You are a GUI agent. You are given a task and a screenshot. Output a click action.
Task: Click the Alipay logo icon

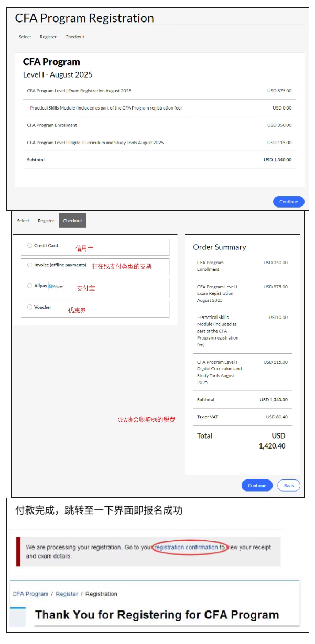click(x=56, y=286)
